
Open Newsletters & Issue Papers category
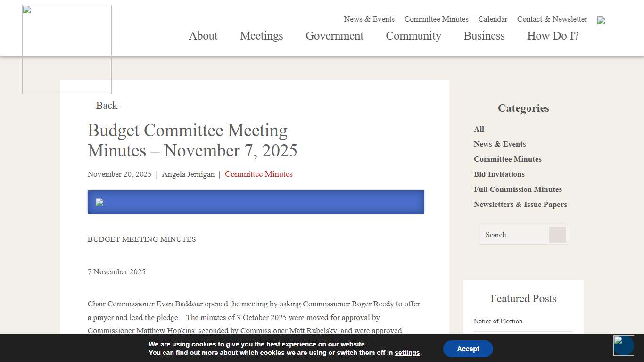pyautogui.click(x=520, y=204)
